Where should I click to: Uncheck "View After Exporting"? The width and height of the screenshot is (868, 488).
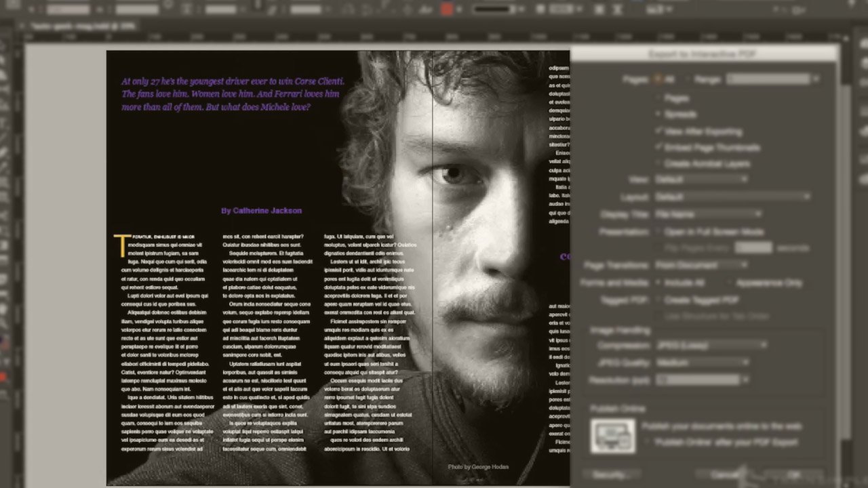[658, 131]
